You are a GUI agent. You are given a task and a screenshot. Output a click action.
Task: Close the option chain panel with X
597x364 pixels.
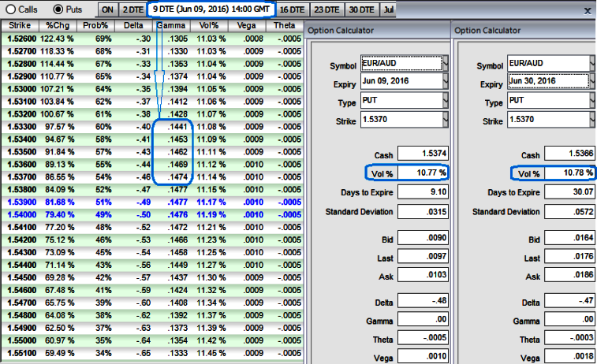pos(587,11)
